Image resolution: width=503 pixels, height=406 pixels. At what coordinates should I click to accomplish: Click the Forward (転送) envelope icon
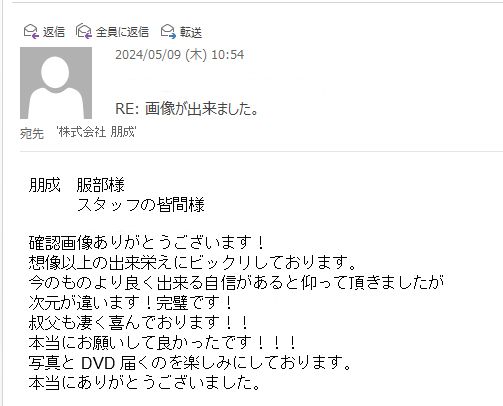[168, 32]
